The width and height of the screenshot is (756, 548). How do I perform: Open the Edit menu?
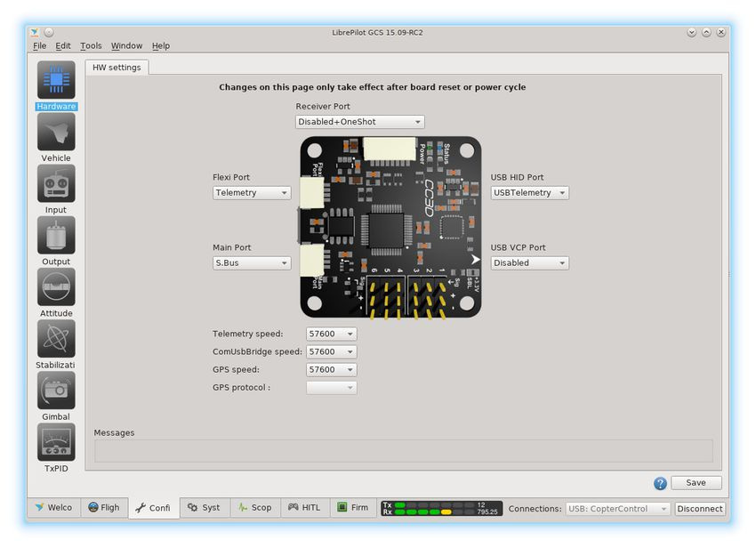(x=62, y=46)
